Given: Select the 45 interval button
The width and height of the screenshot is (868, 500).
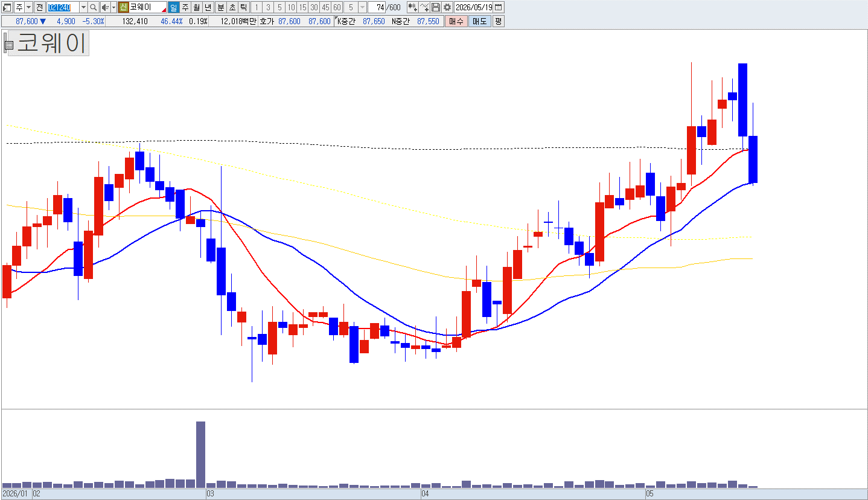Looking at the screenshot, I should pyautogui.click(x=325, y=7).
